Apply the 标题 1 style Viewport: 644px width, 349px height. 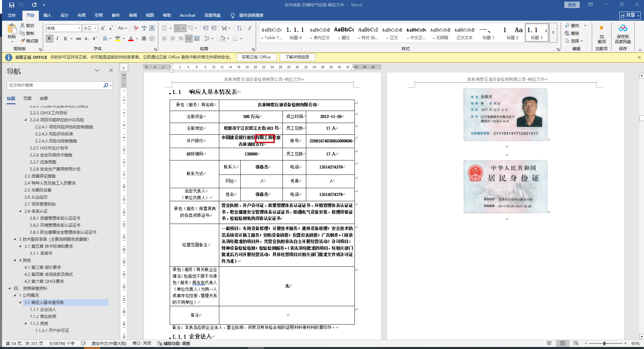click(488, 33)
